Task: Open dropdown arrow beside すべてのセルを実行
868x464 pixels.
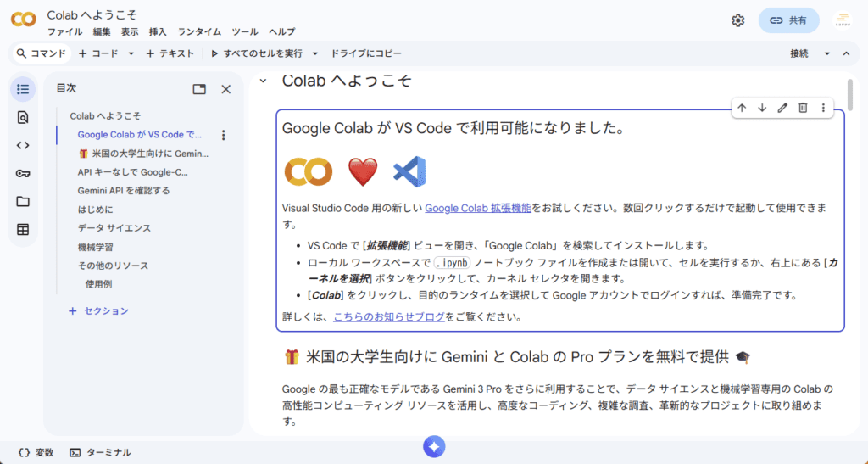Action: 315,53
